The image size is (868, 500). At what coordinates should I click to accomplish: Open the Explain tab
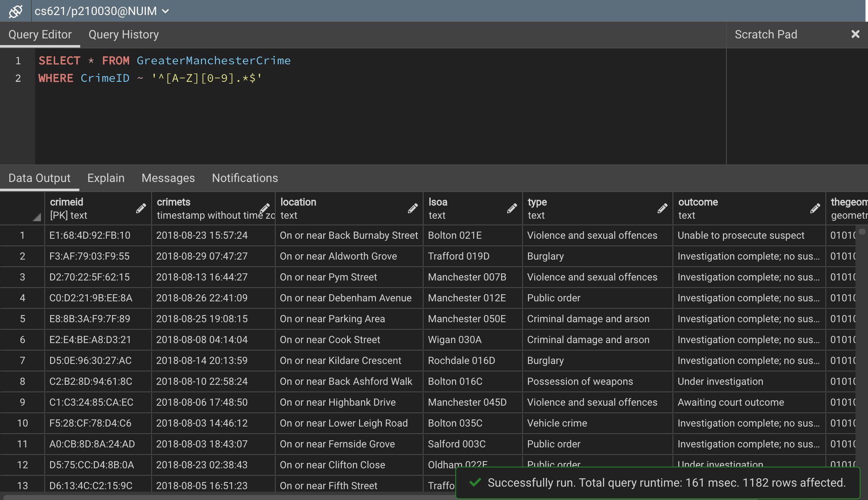coord(106,178)
